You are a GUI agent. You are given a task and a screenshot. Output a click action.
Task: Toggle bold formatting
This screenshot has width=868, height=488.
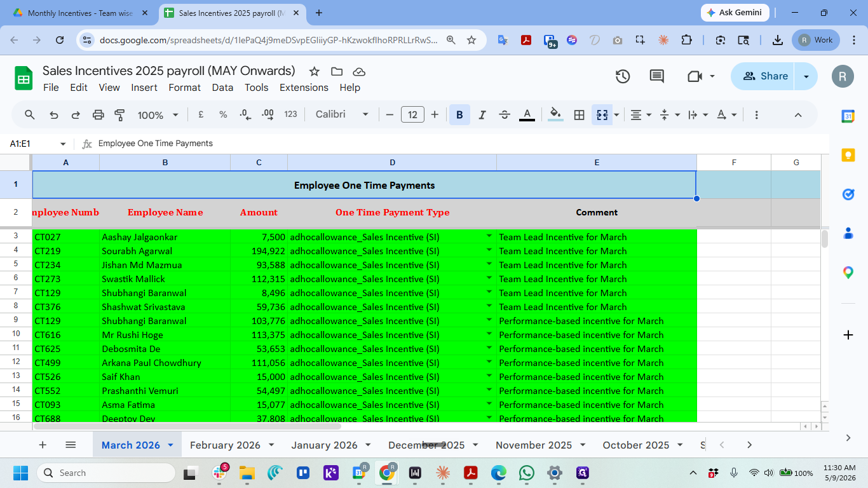click(x=459, y=115)
